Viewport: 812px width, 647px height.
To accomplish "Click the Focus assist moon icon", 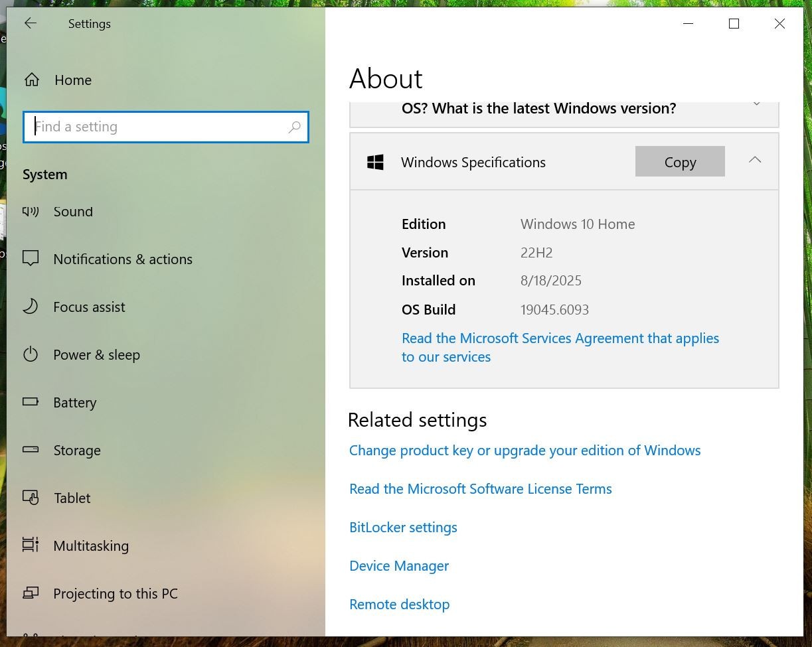I will tap(31, 307).
